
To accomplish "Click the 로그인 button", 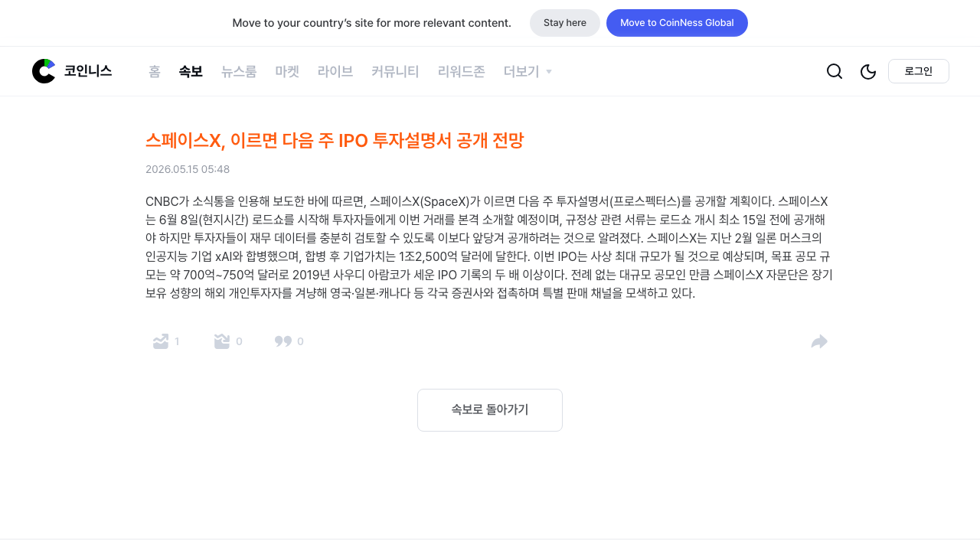I will click(919, 71).
